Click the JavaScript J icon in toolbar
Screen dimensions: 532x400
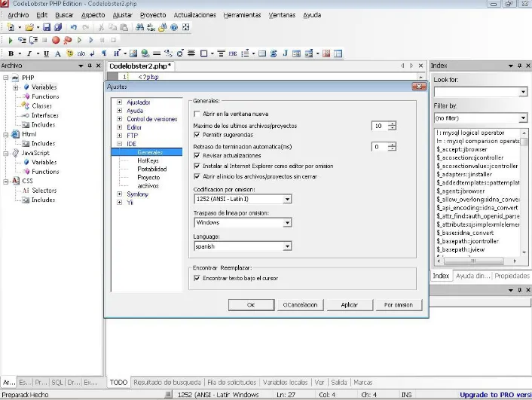point(285,53)
